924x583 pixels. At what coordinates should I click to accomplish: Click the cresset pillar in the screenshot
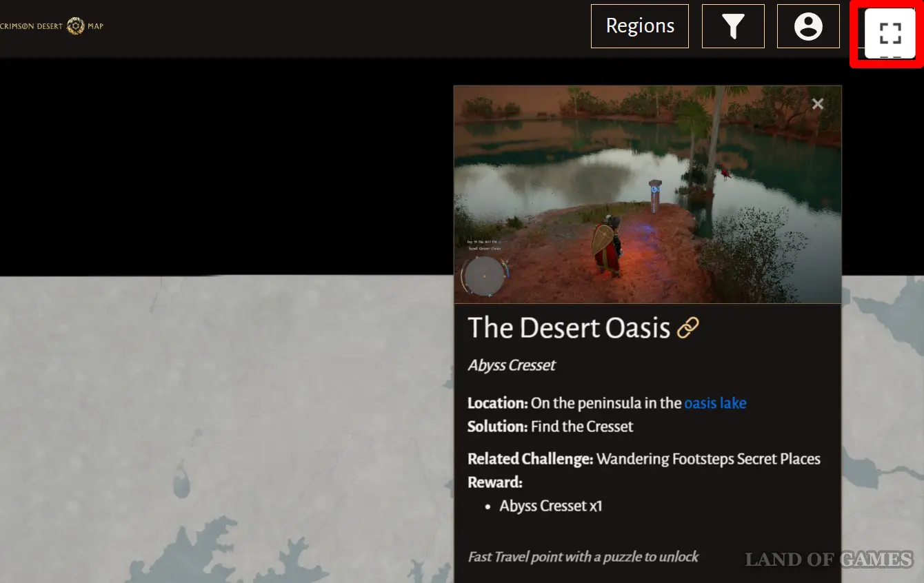(x=655, y=197)
